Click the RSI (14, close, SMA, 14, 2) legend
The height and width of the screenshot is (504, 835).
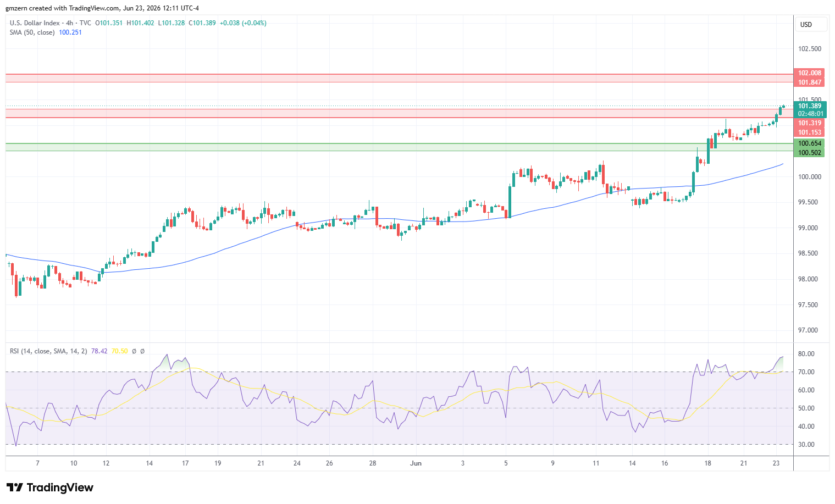(48, 351)
